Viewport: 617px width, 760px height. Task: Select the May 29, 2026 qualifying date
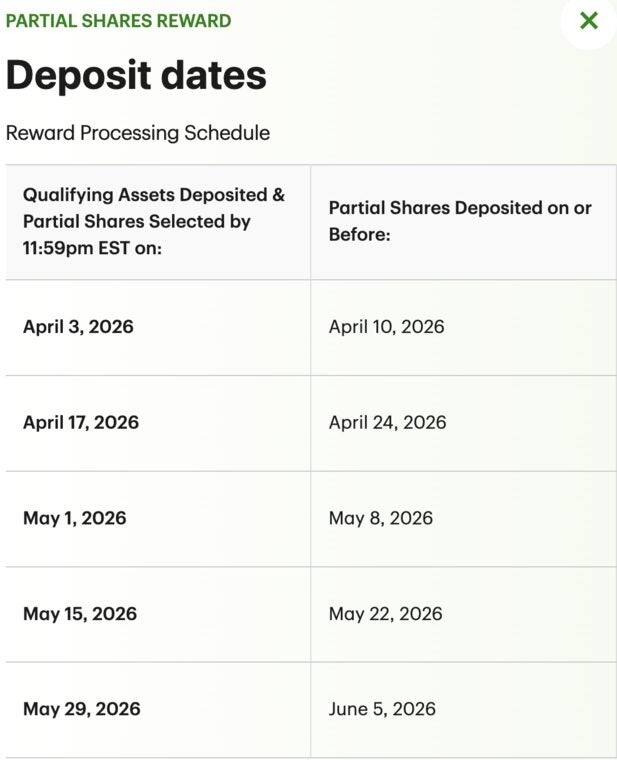click(81, 709)
